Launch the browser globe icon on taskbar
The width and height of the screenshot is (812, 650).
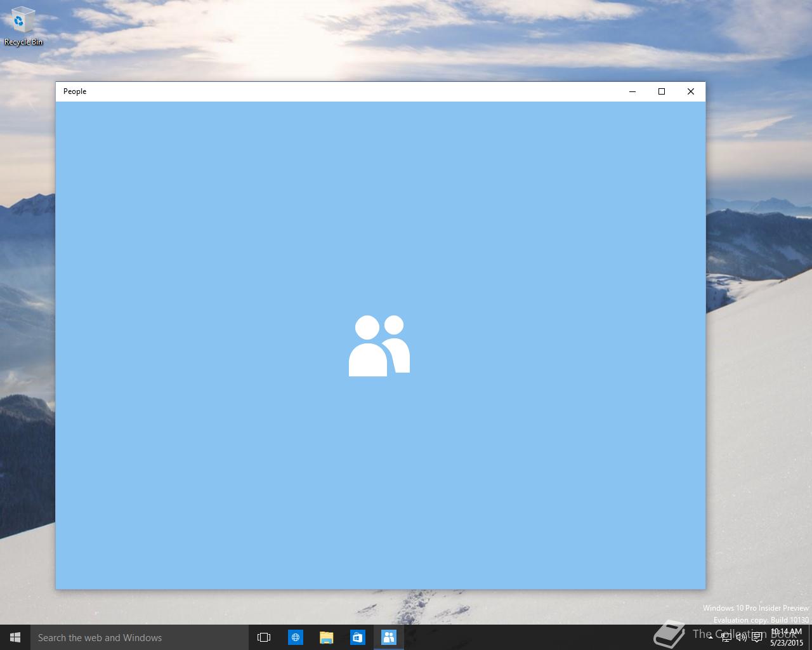(x=296, y=637)
